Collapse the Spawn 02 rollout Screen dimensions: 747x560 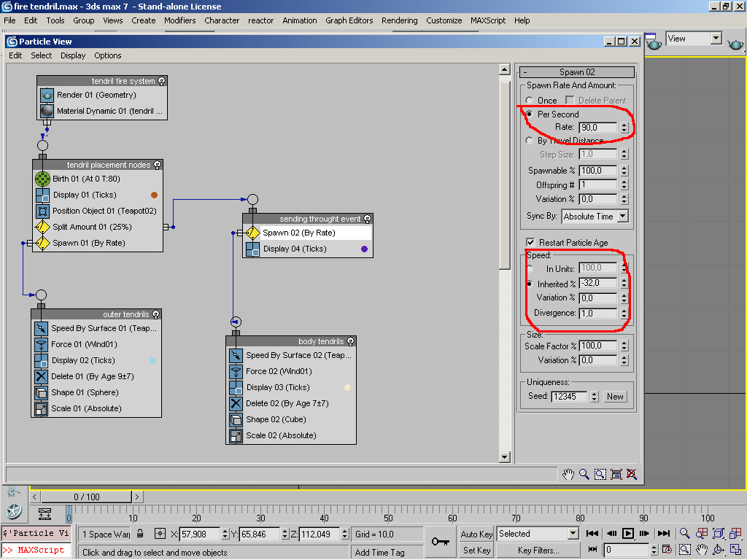(x=576, y=72)
